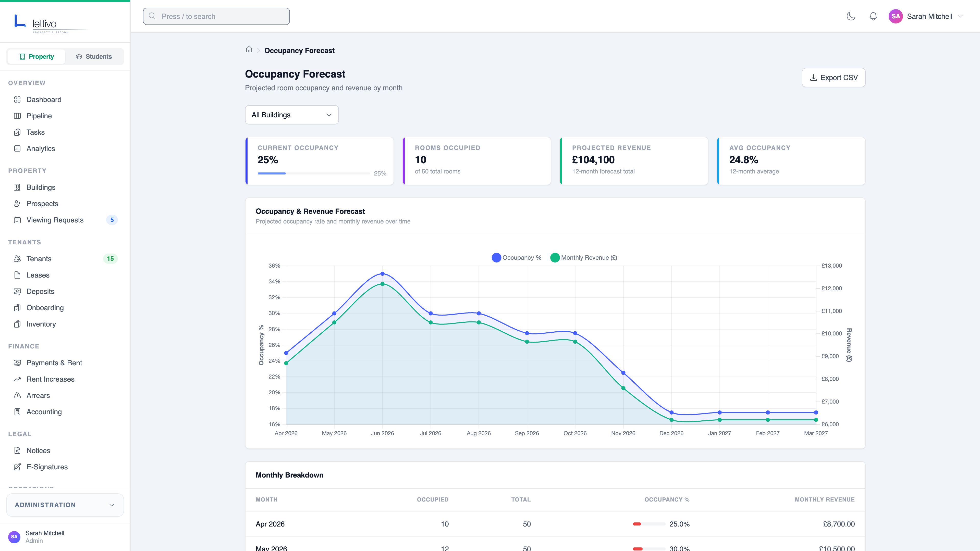The height and width of the screenshot is (551, 980).
Task: Click the search magnifier icon
Action: (x=152, y=16)
